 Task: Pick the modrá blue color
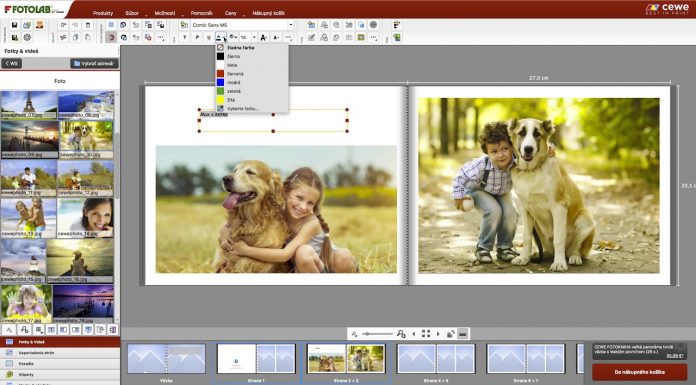(x=252, y=83)
